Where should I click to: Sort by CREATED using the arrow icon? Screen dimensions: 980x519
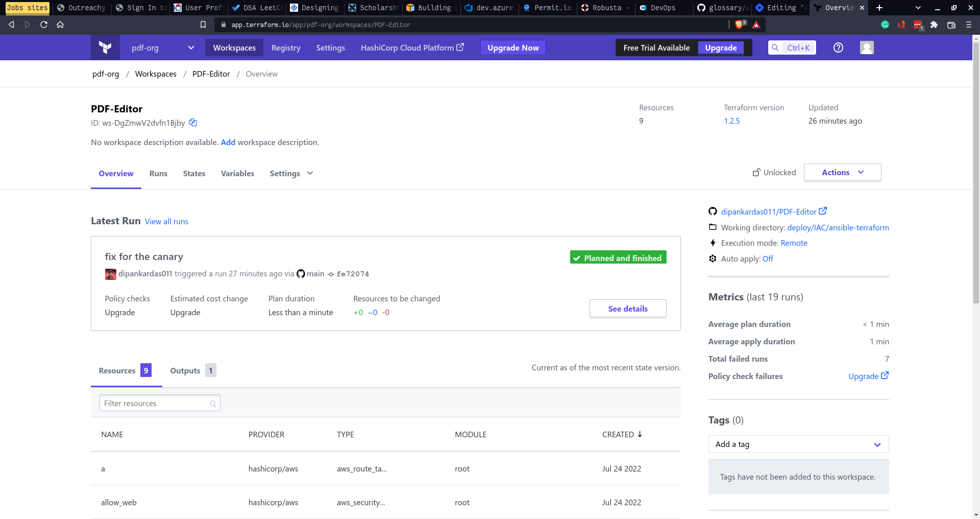click(x=640, y=434)
